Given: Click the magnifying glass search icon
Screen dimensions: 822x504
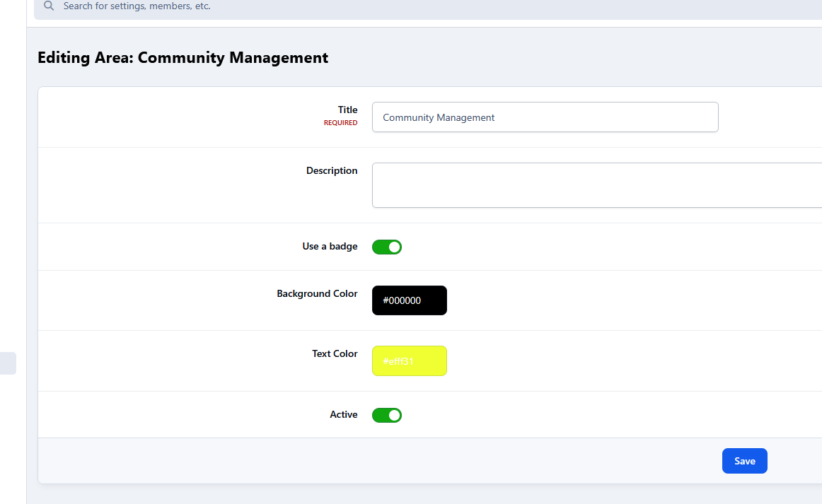Looking at the screenshot, I should tap(49, 6).
